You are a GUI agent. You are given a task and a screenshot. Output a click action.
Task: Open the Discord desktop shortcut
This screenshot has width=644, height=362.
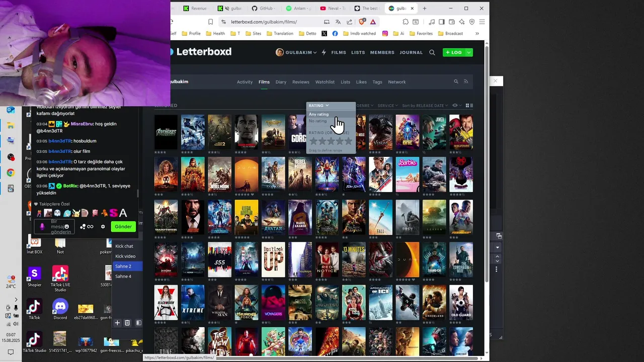[60, 309]
